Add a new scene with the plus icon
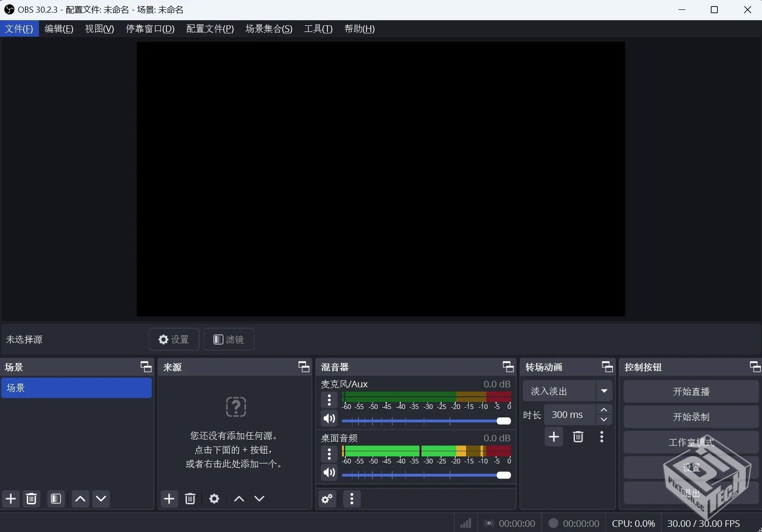The width and height of the screenshot is (762, 532). [10, 499]
